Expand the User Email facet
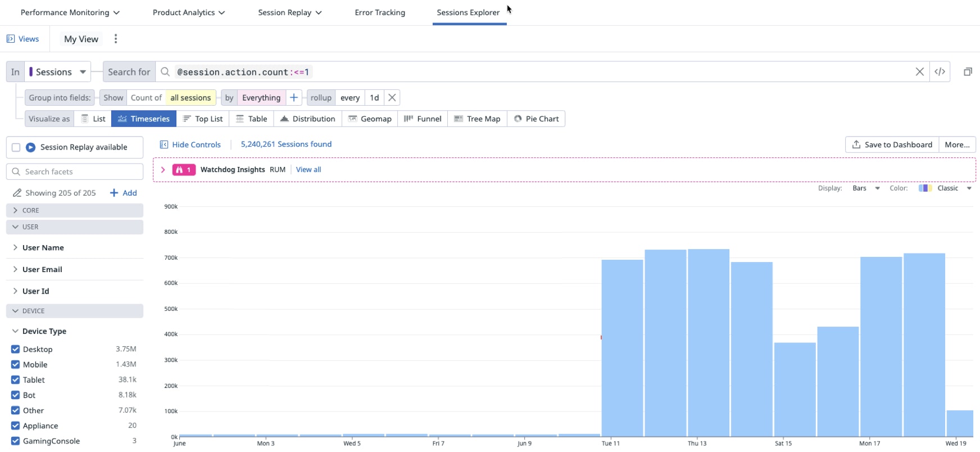 (42, 269)
